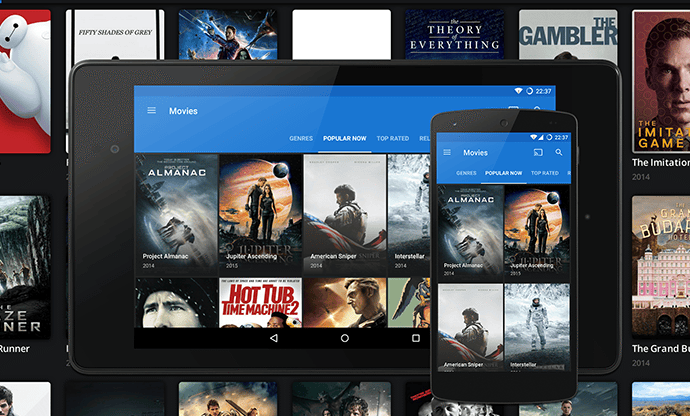This screenshot has width=690, height=416.
Task: Open Interstellar poster on the tablet
Action: pos(409,214)
